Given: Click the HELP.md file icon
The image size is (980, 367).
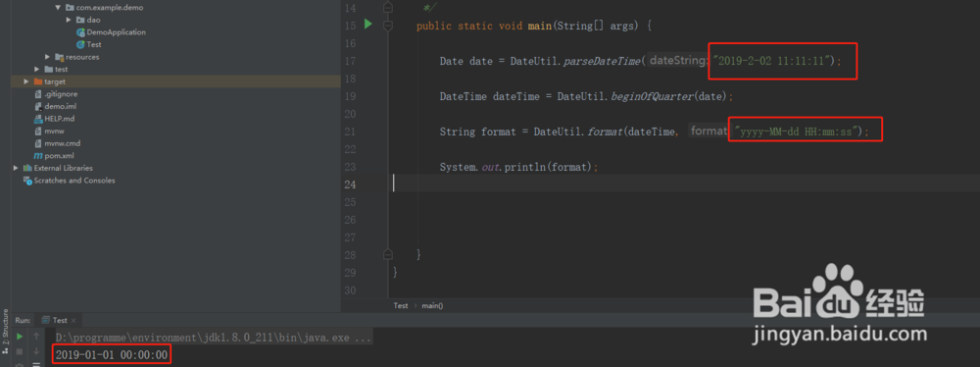Looking at the screenshot, I should click(38, 119).
